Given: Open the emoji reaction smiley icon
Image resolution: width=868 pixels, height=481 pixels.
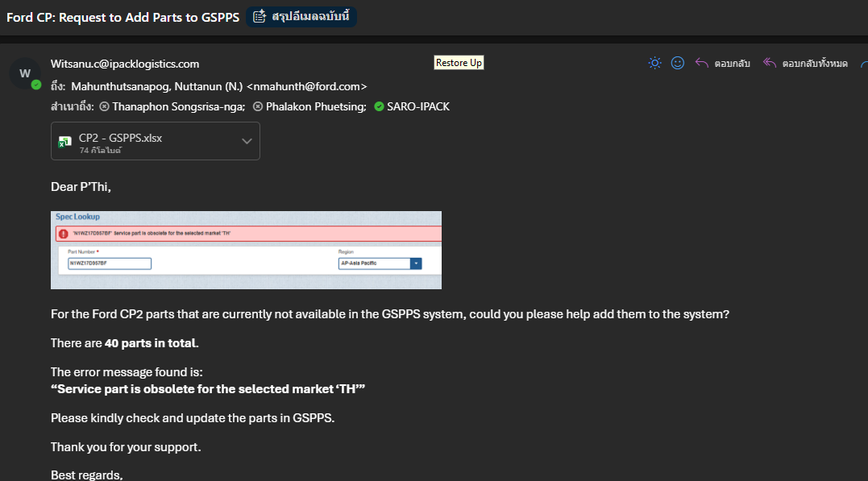Looking at the screenshot, I should pyautogui.click(x=678, y=63).
